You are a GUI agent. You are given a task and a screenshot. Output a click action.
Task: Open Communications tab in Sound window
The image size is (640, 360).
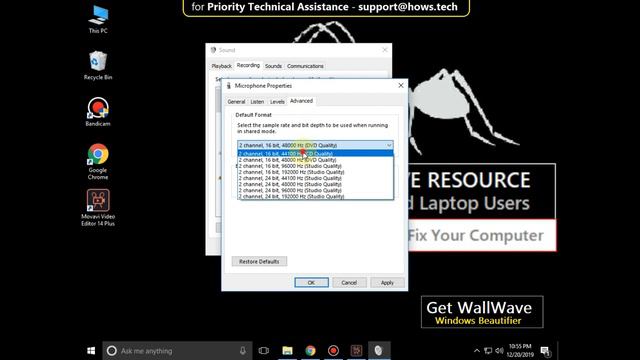305,66
